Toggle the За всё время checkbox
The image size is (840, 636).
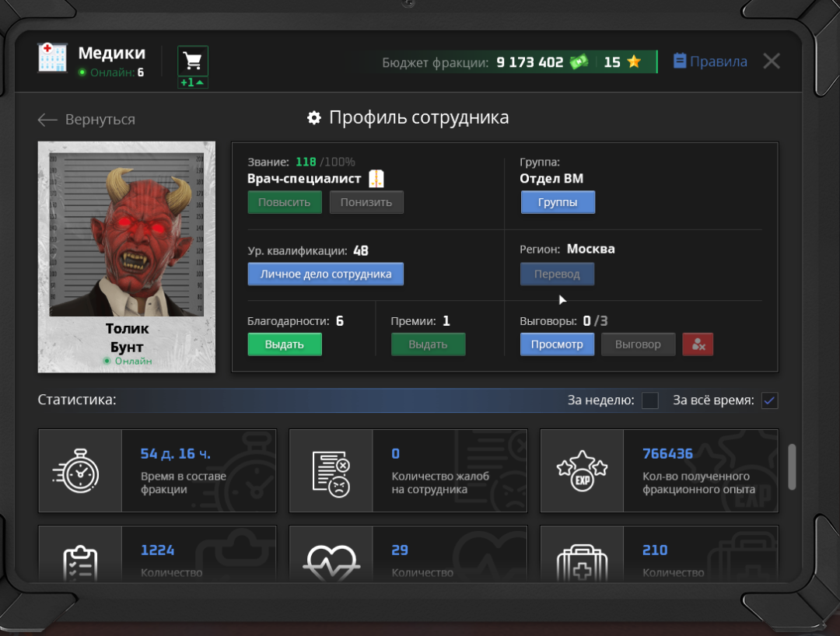(x=769, y=400)
